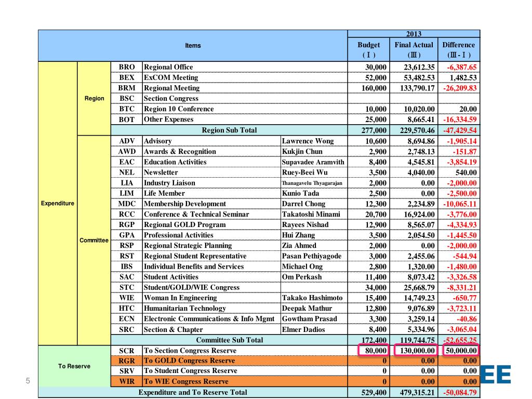Select the 'Regional Office' item cell

click(245, 67)
